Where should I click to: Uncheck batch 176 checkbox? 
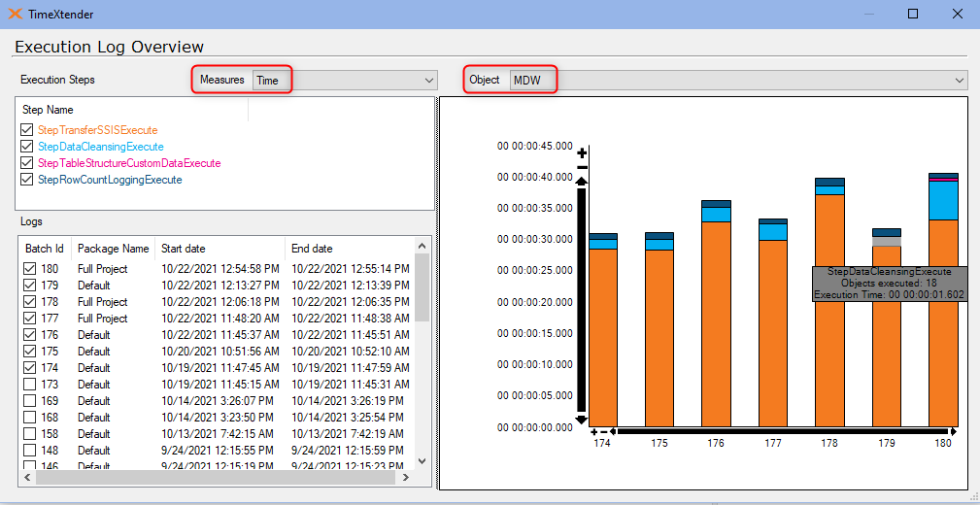pos(29,334)
